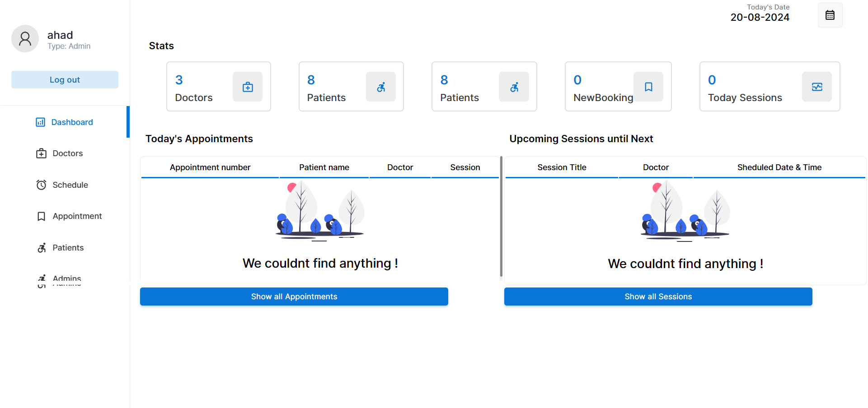Image resolution: width=868 pixels, height=408 pixels.
Task: Click the Appointment number column header
Action: tap(210, 167)
